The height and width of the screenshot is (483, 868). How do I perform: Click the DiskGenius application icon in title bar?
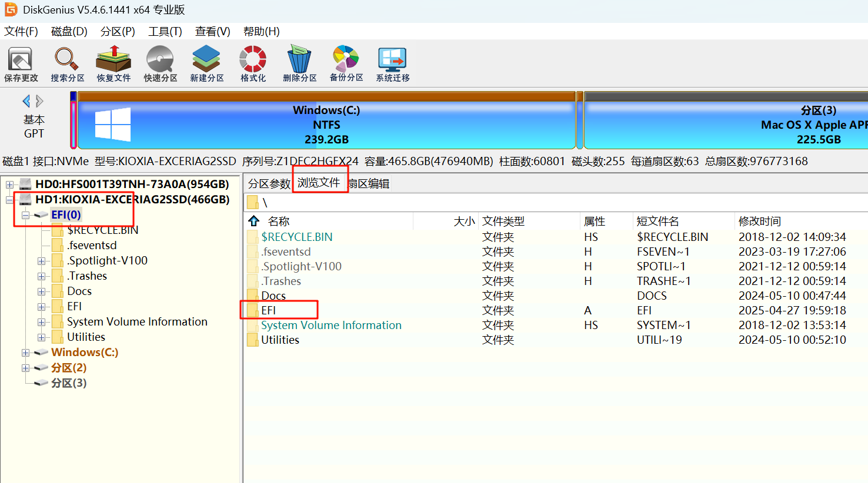pyautogui.click(x=11, y=9)
